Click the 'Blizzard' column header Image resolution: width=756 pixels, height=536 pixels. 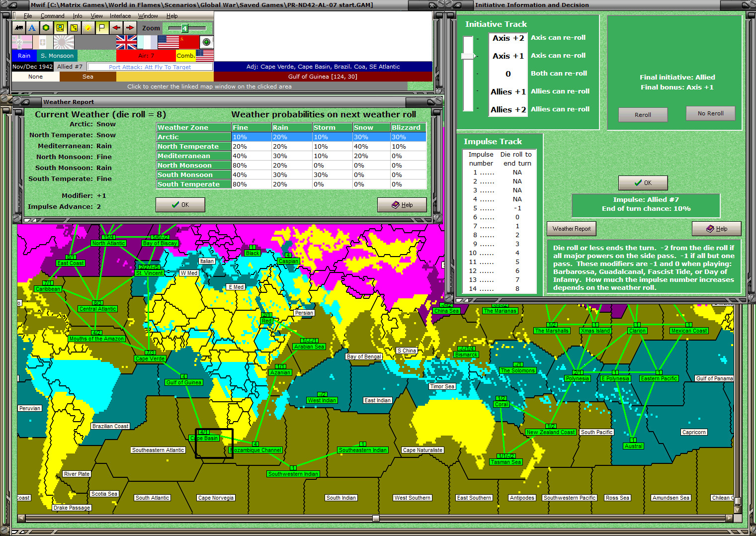click(x=408, y=128)
